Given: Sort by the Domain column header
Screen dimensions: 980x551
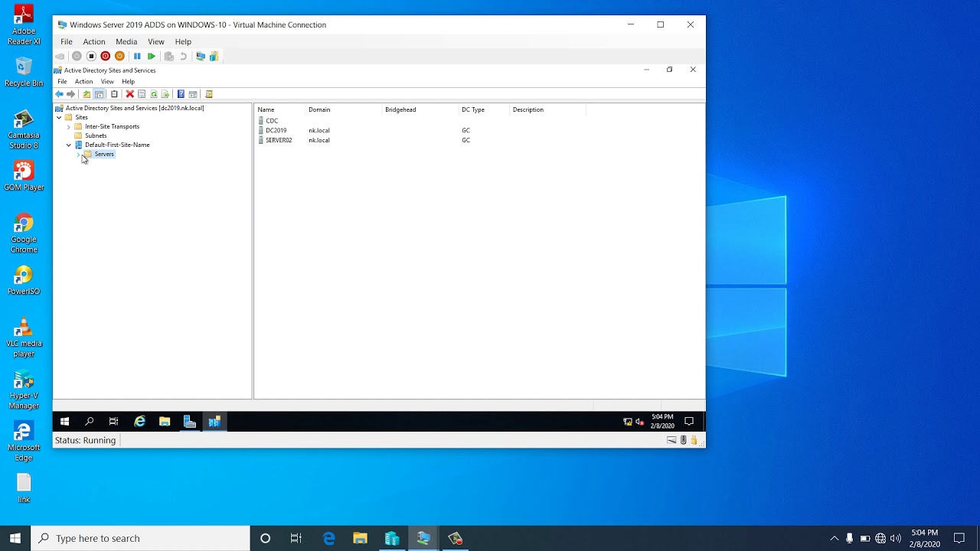Looking at the screenshot, I should (344, 110).
